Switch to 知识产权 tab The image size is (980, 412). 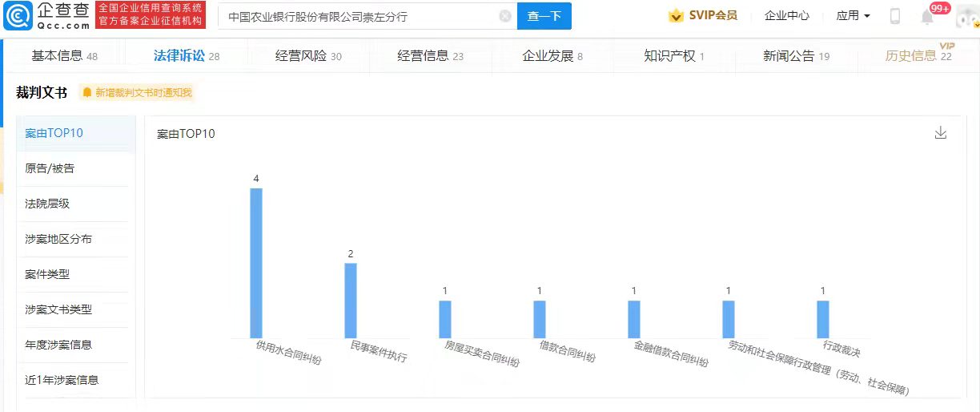point(674,55)
